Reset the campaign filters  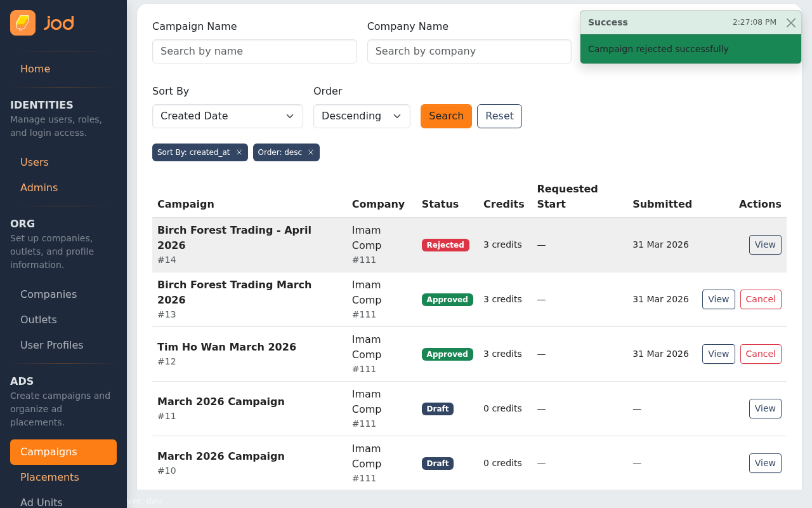pos(499,116)
